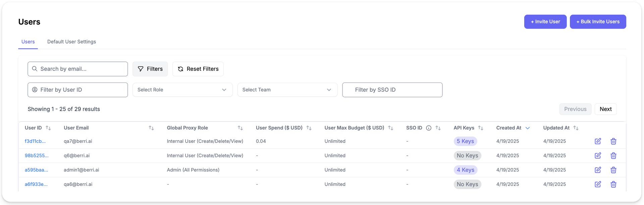The height and width of the screenshot is (205, 644).
Task: Click Bulk Invite Users button
Action: pyautogui.click(x=598, y=22)
